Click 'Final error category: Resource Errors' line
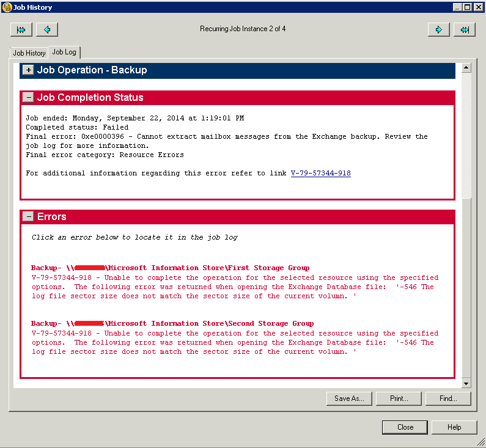The height and width of the screenshot is (448, 486). tap(105, 155)
